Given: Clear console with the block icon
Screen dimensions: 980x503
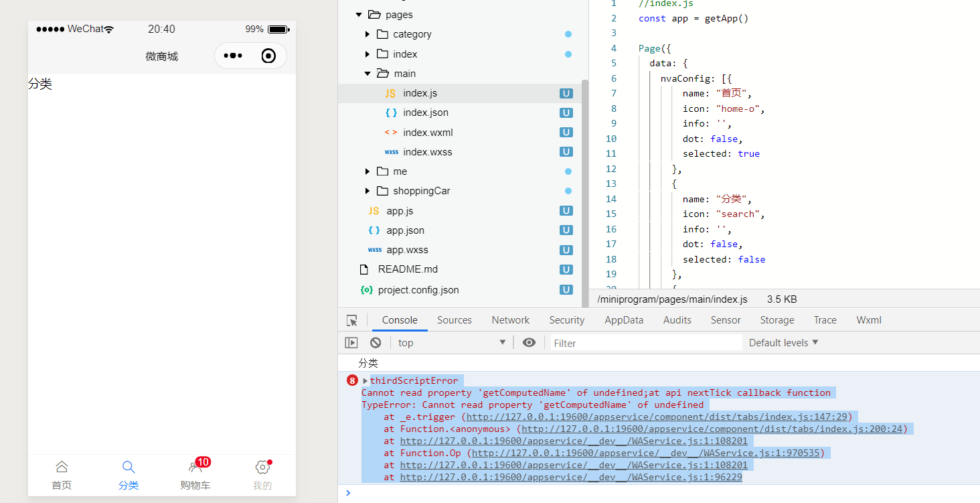Looking at the screenshot, I should [376, 342].
